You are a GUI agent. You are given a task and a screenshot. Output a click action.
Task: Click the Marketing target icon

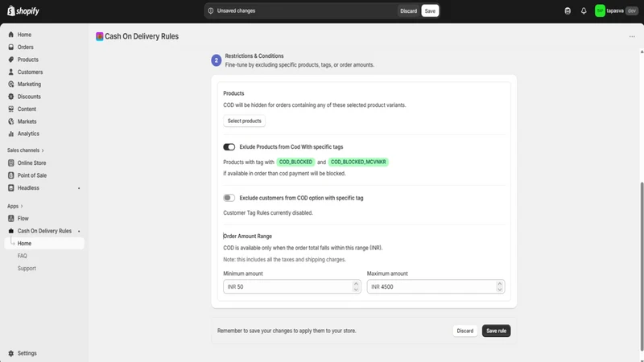(11, 84)
